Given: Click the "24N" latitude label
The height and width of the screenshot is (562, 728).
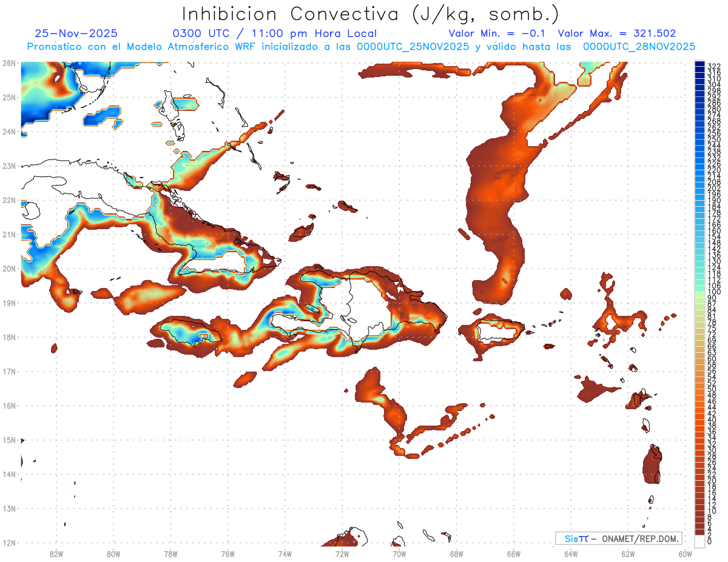Looking at the screenshot, I should [8, 132].
